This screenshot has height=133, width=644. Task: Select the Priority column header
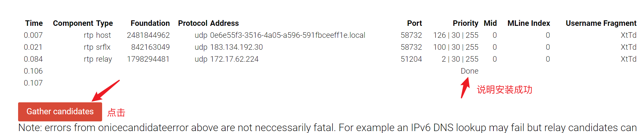click(465, 23)
